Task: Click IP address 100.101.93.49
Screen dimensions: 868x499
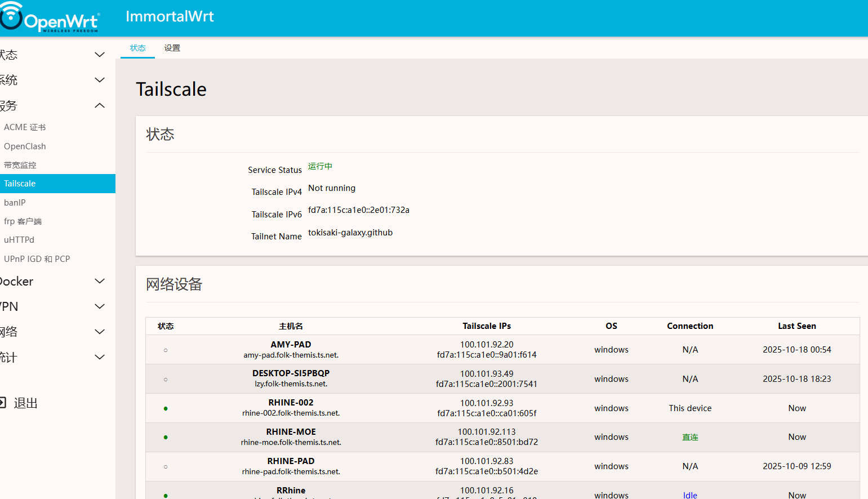Action: click(x=487, y=374)
